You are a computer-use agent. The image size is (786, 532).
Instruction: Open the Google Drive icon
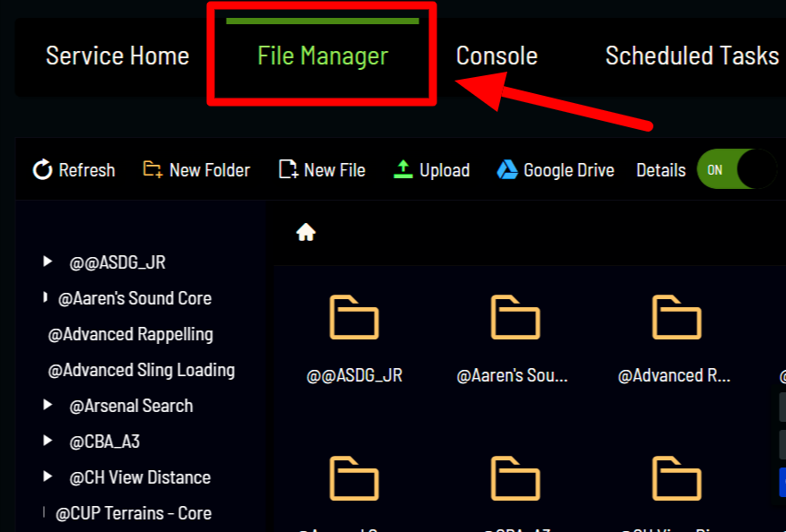click(507, 169)
